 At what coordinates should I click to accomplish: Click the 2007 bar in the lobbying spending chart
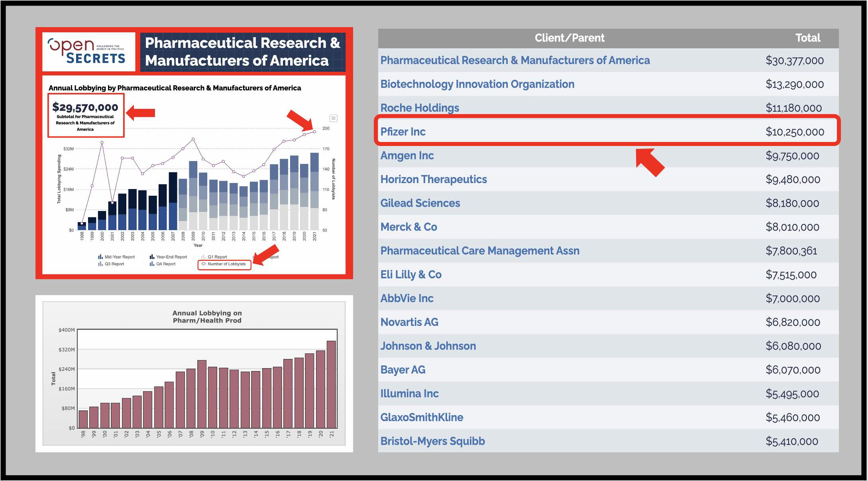tap(173, 201)
